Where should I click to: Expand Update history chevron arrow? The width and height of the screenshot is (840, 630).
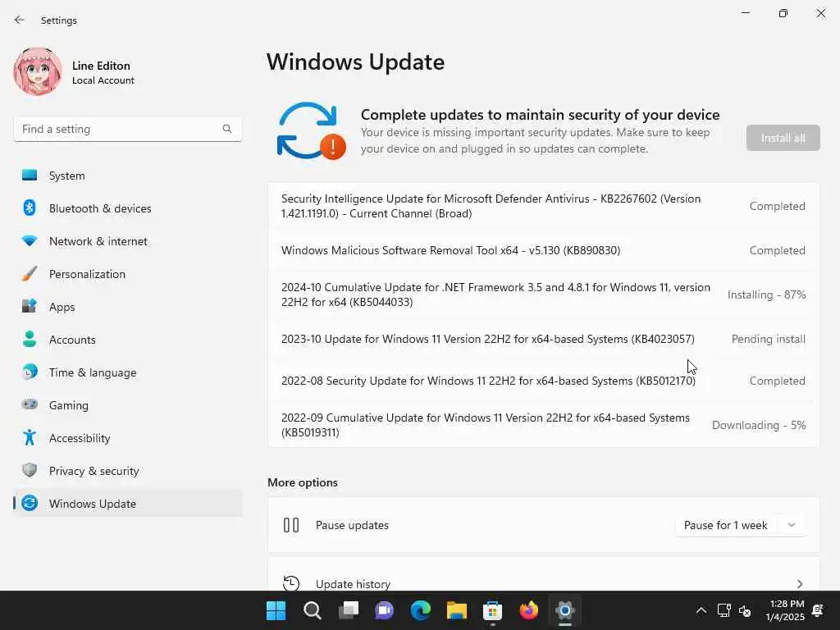pos(799,583)
